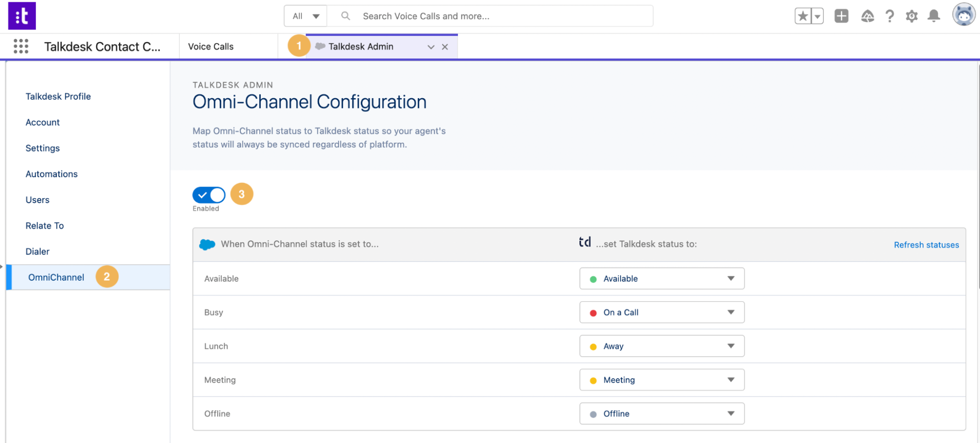Open the All search scope dropdown
The width and height of the screenshot is (980, 443).
[x=304, y=16]
